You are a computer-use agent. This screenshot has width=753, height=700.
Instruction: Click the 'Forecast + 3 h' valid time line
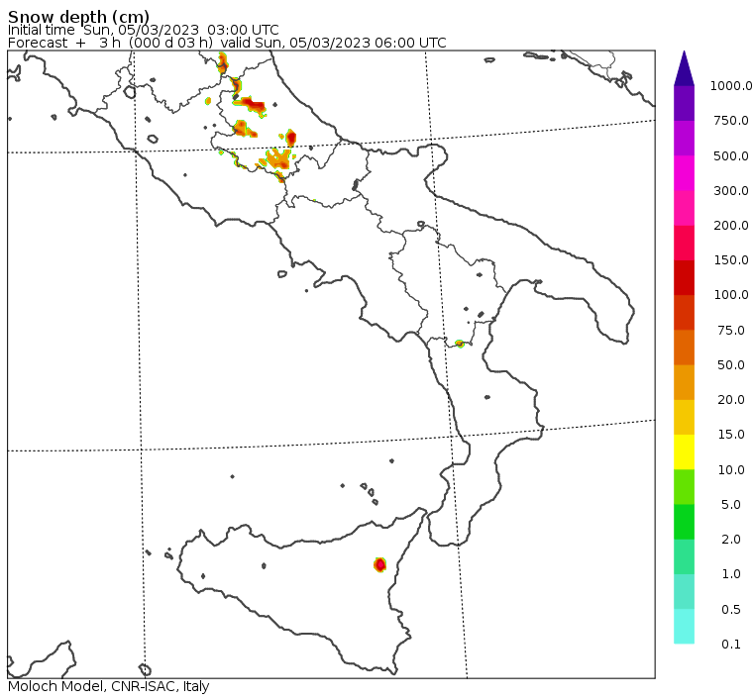coord(227,43)
